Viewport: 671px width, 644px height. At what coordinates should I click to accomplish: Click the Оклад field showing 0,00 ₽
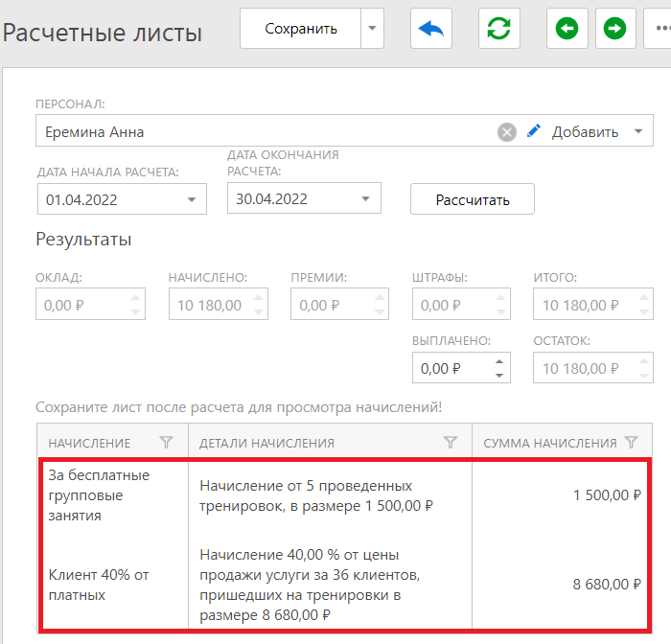click(90, 304)
